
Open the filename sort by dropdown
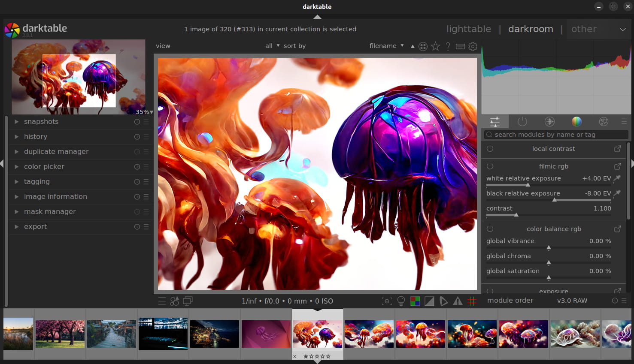pos(386,46)
